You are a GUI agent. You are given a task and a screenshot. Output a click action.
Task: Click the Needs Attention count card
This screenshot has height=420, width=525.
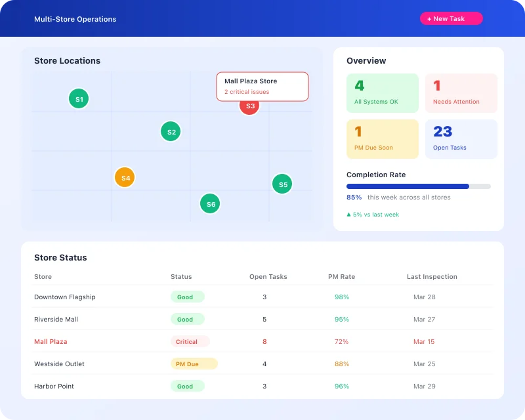pyautogui.click(x=461, y=93)
